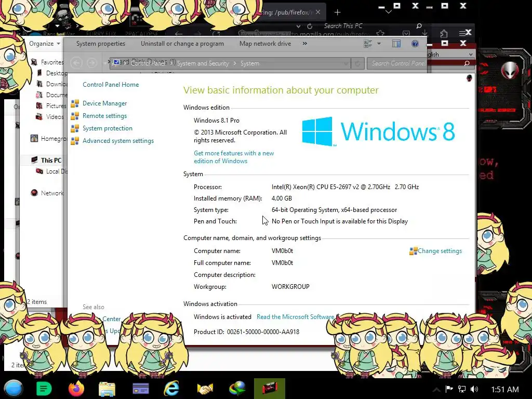The image size is (532, 399).
Task: Click the Windows 8 logo
Action: (x=378, y=131)
